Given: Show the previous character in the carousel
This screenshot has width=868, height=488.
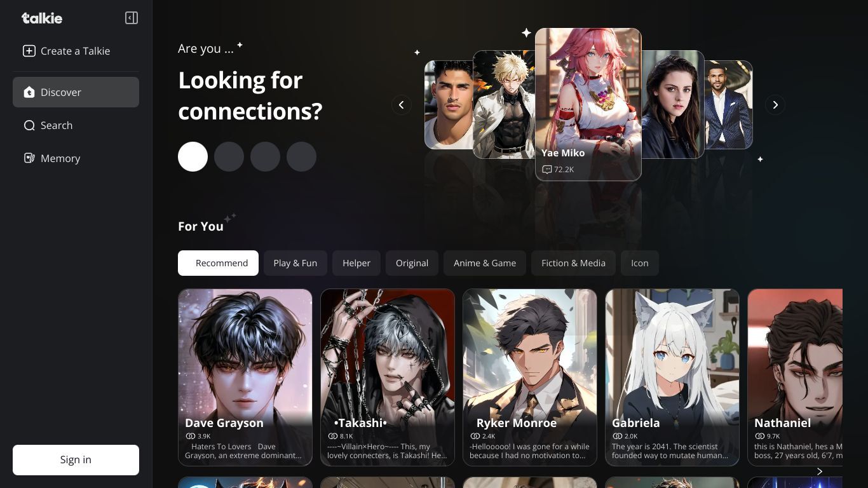Looking at the screenshot, I should [402, 105].
